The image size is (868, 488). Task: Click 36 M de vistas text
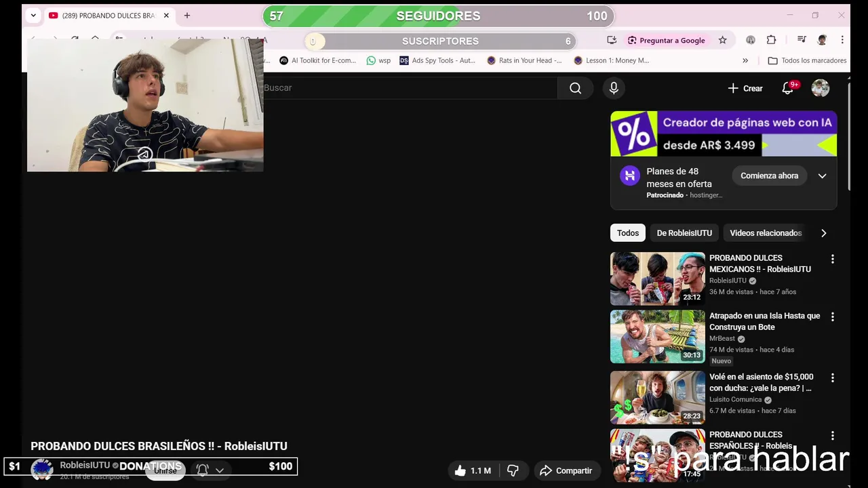(731, 291)
